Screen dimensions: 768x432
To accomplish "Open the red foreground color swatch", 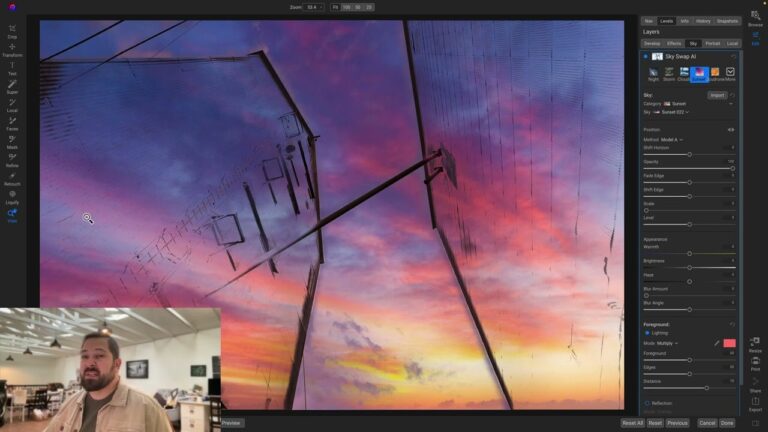I will click(729, 343).
